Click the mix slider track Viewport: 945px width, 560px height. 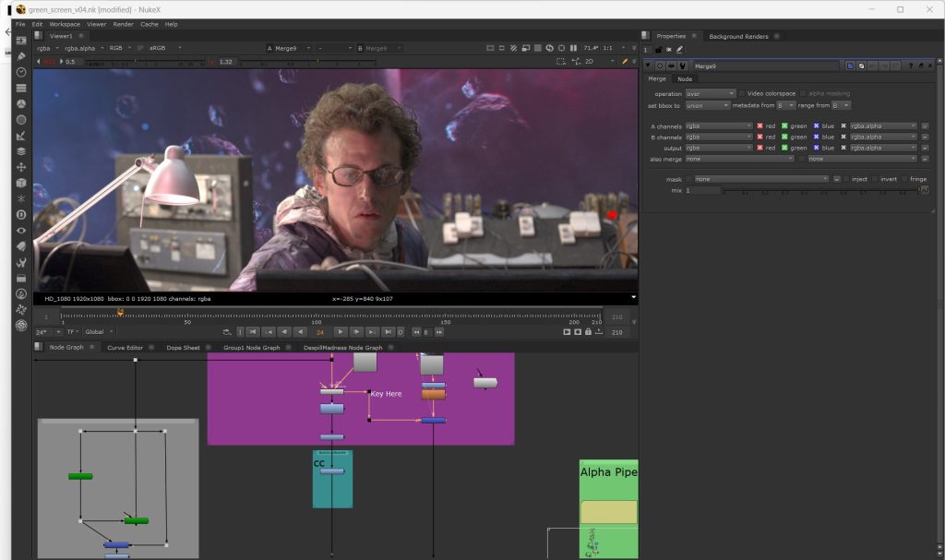(x=821, y=190)
